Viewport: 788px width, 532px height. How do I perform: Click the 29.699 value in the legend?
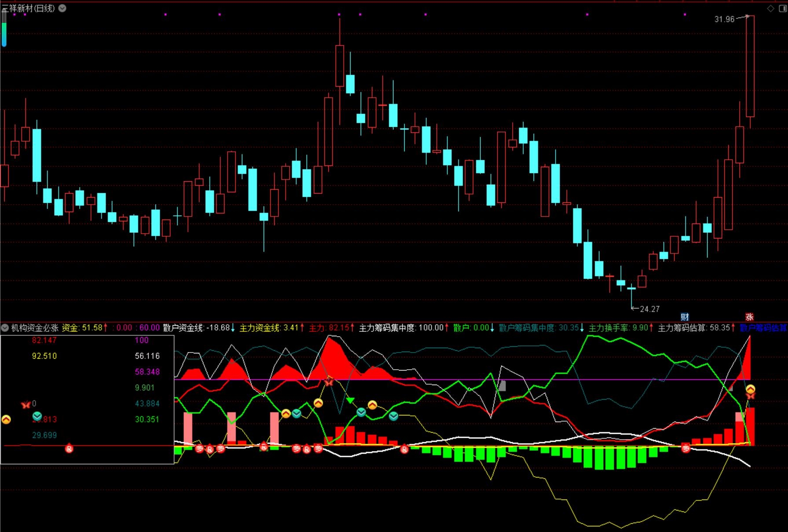tap(44, 435)
